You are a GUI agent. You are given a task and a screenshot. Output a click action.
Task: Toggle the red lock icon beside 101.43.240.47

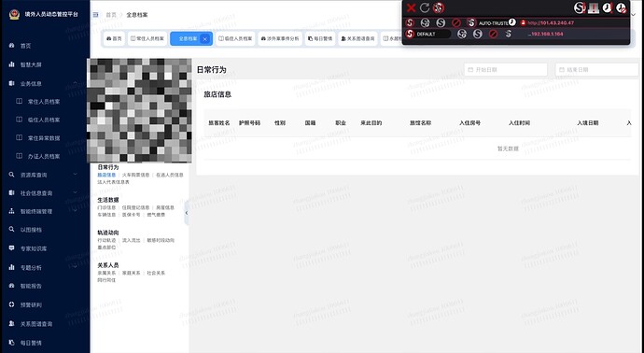coord(523,23)
